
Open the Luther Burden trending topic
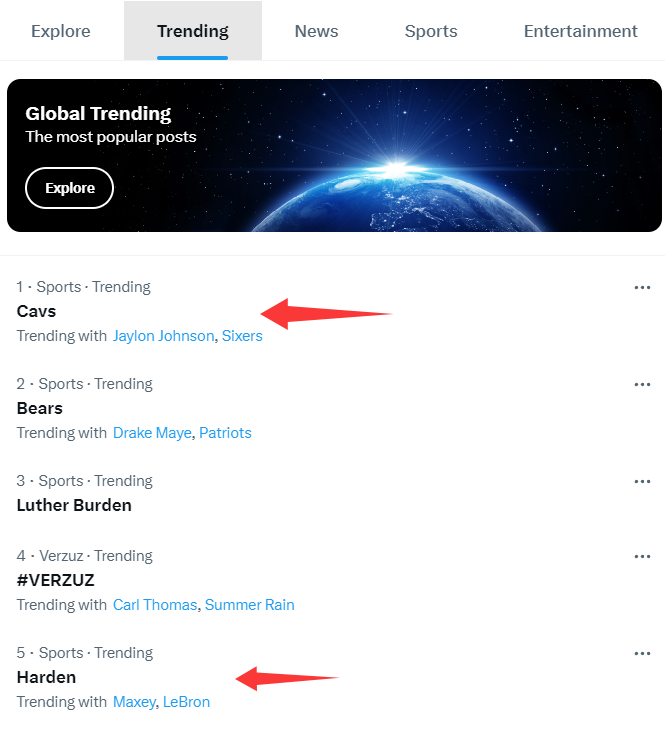pyautogui.click(x=74, y=505)
